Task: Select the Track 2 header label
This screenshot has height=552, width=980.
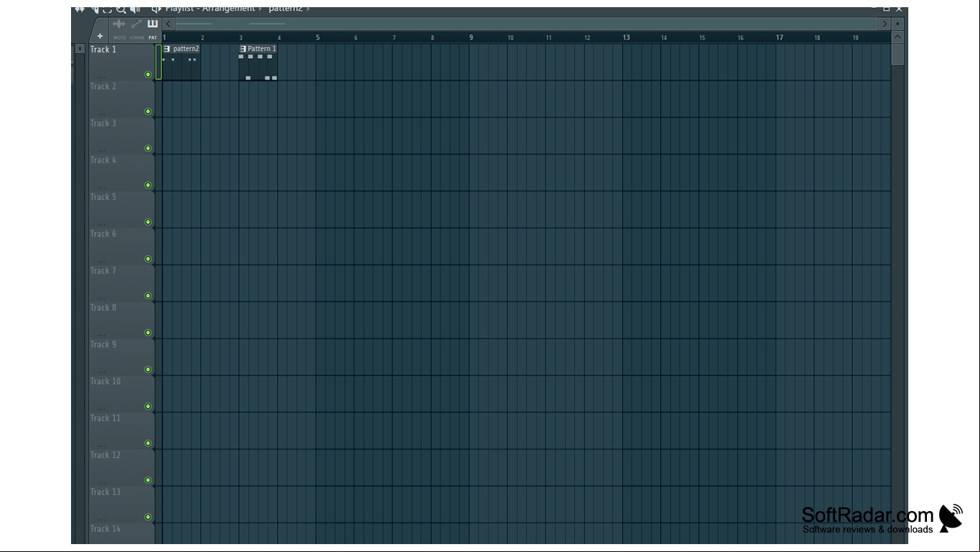Action: (103, 86)
